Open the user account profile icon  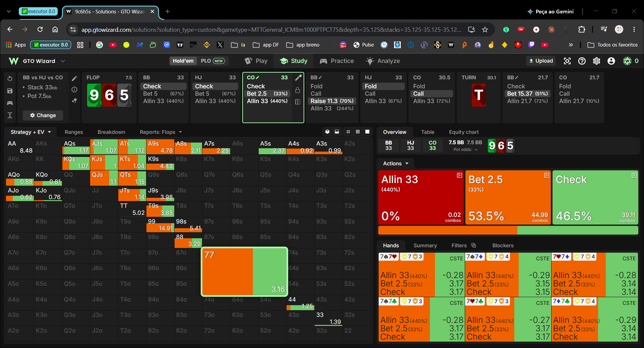[x=611, y=61]
